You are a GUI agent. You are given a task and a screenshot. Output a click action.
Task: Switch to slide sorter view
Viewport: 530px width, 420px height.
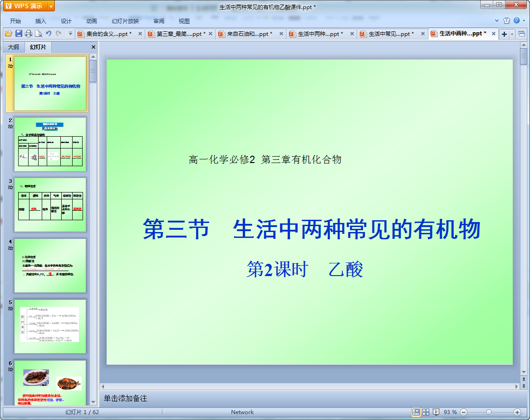426,412
